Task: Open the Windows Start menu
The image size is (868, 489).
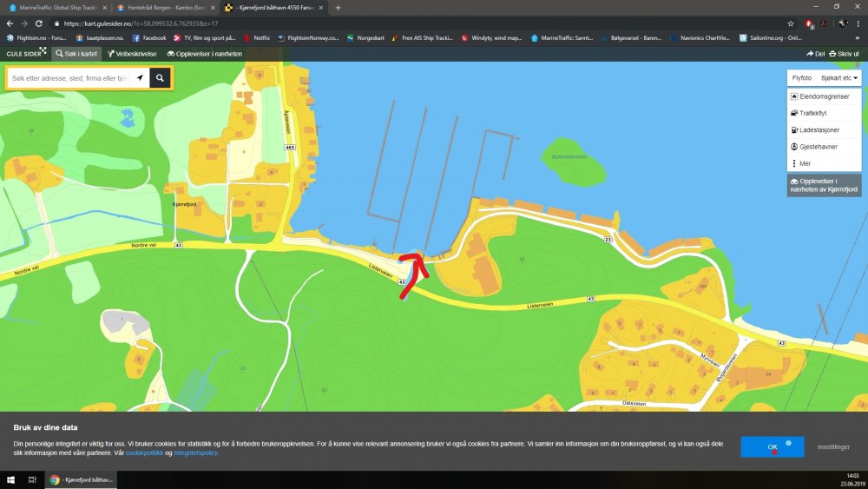Action: [x=10, y=479]
